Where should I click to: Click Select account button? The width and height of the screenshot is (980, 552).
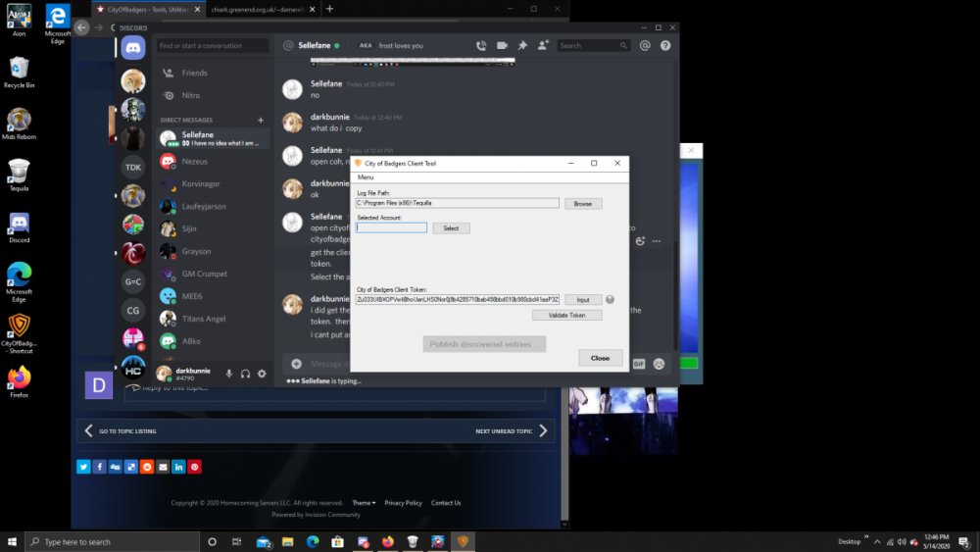[x=451, y=228]
